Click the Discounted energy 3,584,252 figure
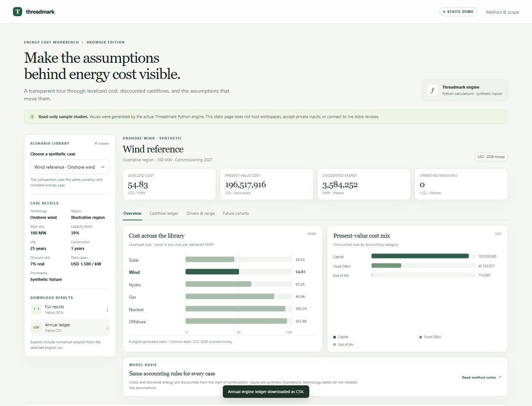Screen dimensions: 532x406 [340, 185]
